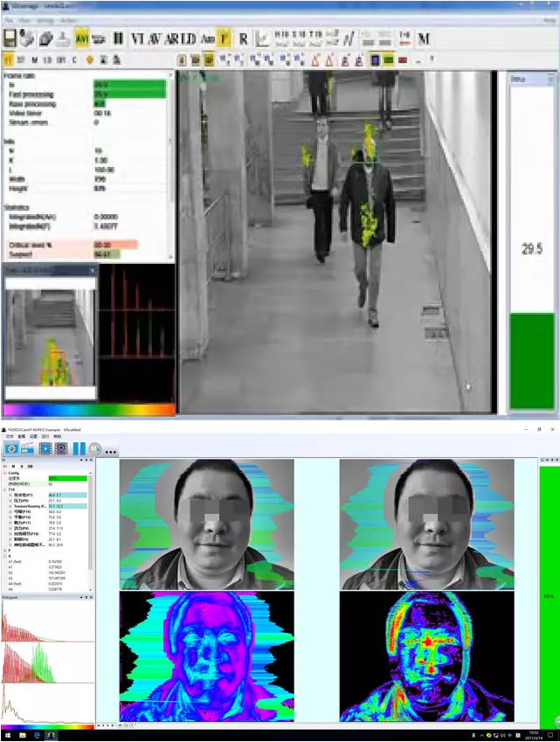Click the large M toolbar icon
Viewport: 560px width, 742px height.
424,38
